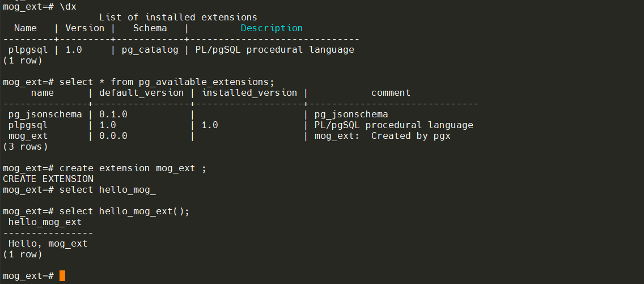Click the Schema column header
Viewport: 644px width, 284px height.
pos(150,28)
